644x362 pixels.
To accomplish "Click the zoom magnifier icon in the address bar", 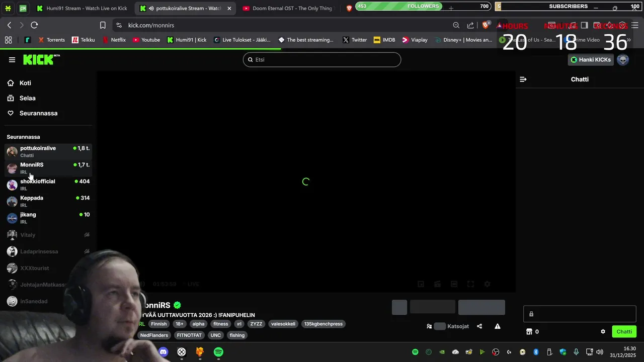I will [x=456, y=25].
